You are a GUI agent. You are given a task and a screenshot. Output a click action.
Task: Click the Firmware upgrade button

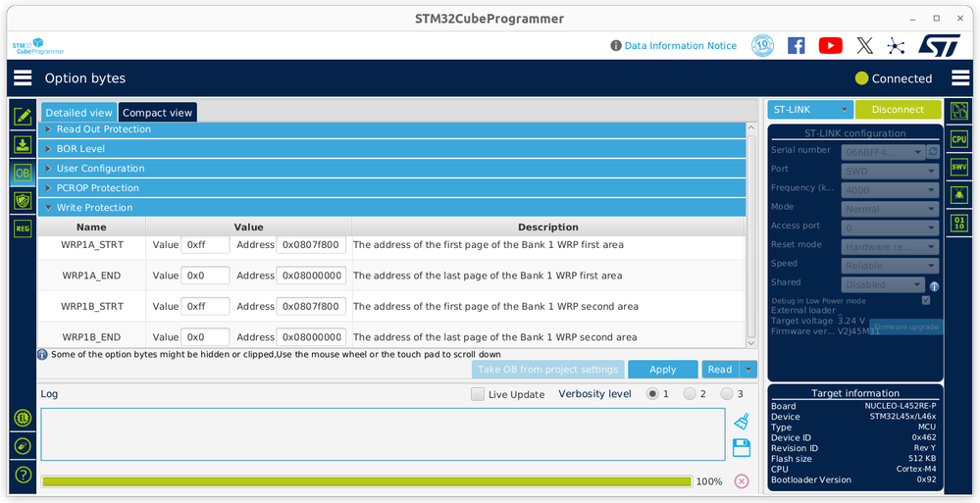click(x=905, y=327)
